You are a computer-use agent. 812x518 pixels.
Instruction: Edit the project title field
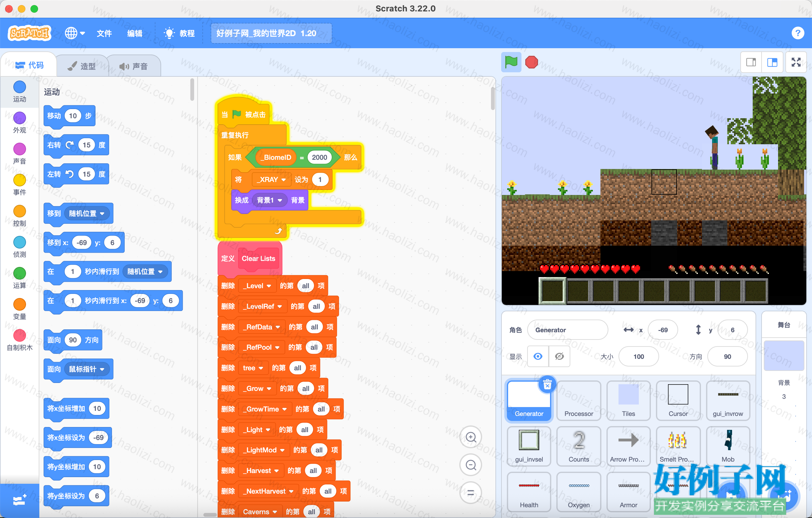tap(271, 33)
